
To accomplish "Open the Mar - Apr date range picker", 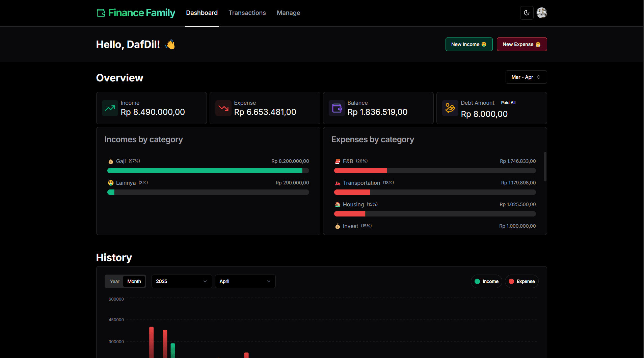I will [x=526, y=77].
